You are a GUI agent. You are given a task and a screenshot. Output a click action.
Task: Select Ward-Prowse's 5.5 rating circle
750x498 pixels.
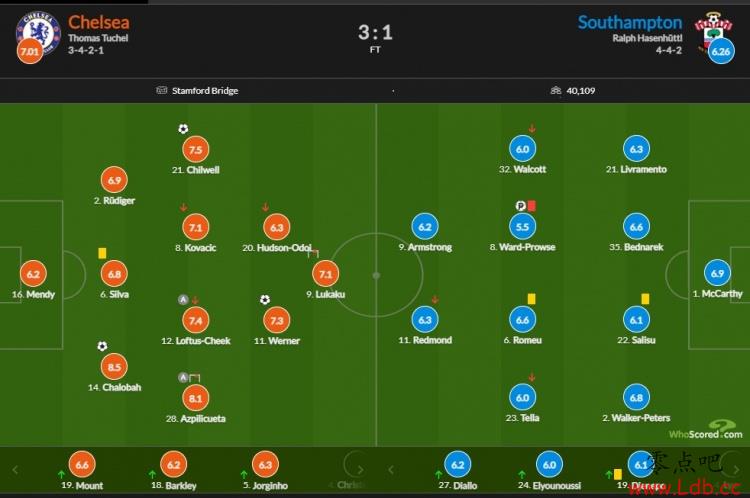[x=522, y=226]
